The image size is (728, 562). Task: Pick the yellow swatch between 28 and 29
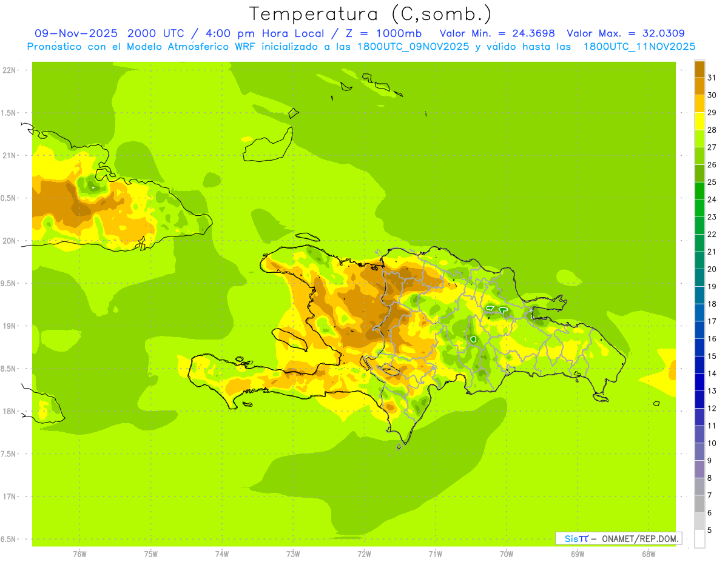click(x=699, y=121)
